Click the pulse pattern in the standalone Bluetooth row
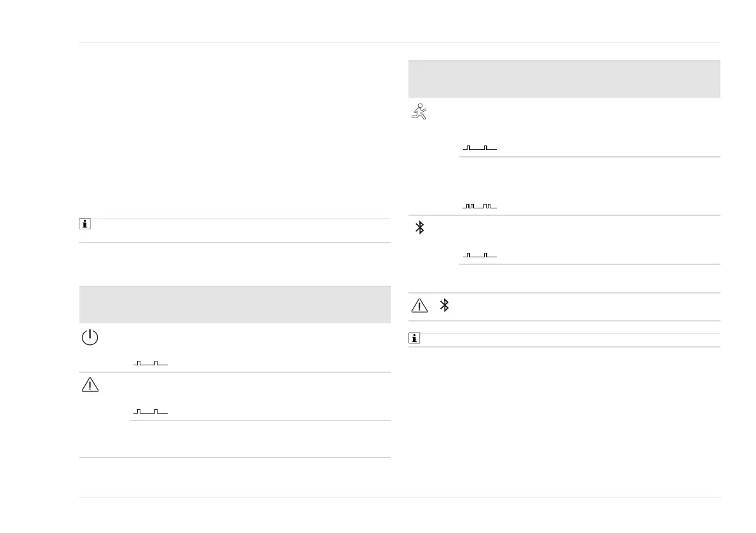This screenshot has height=533, width=756. click(480, 255)
